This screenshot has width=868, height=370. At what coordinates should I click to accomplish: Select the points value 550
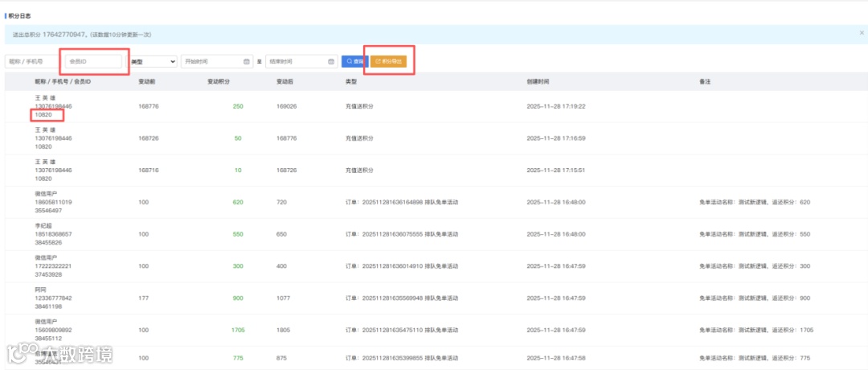pyautogui.click(x=238, y=234)
